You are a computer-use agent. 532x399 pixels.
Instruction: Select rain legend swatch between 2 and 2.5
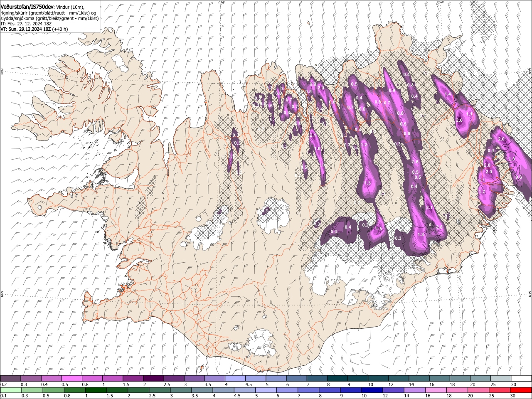(138, 390)
